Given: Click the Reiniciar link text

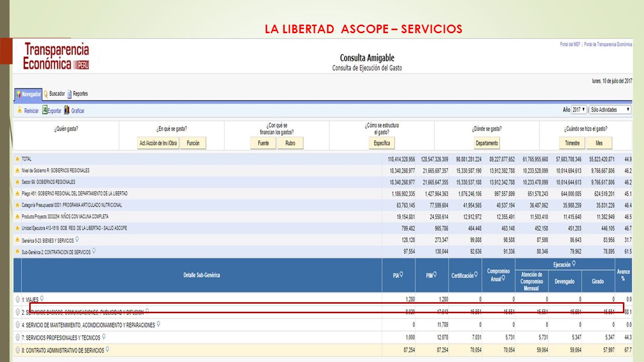Looking at the screenshot, I should (x=31, y=111).
